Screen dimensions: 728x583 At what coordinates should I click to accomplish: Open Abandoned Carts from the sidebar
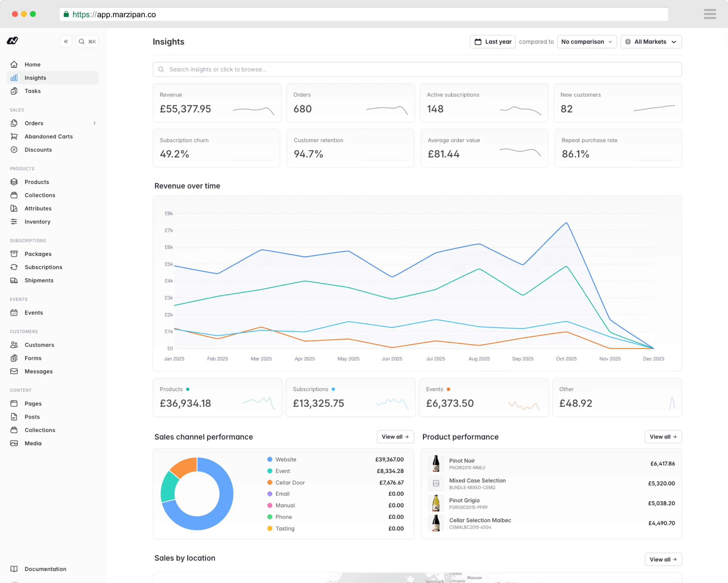(x=49, y=136)
